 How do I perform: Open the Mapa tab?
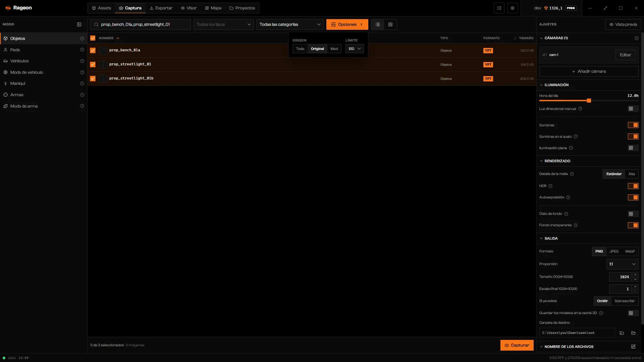pos(213,8)
